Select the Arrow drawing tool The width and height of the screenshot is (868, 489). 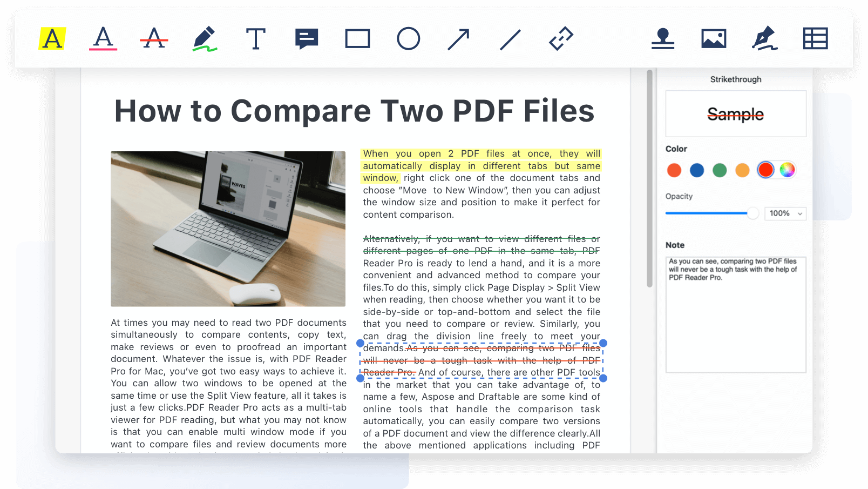[459, 39]
